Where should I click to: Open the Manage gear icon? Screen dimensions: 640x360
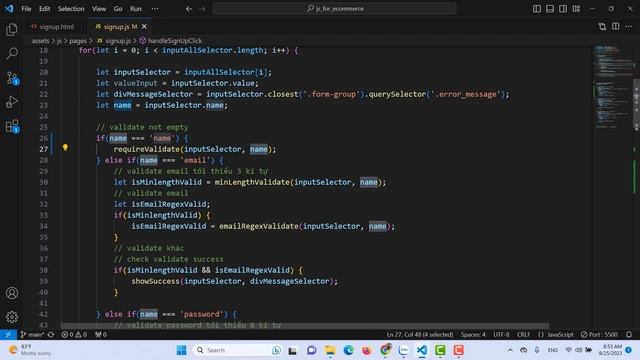coord(12,317)
